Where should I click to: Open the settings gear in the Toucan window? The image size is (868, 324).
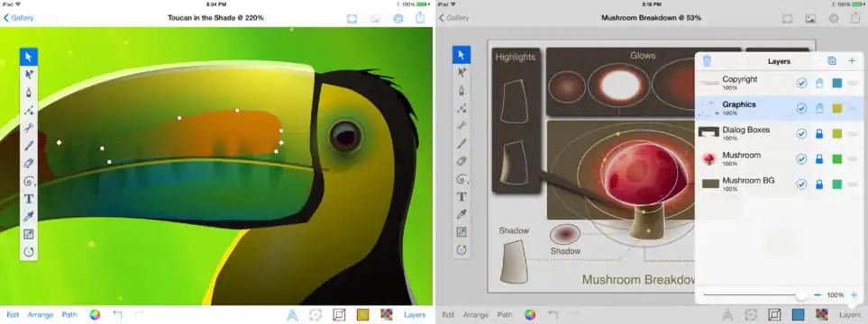pyautogui.click(x=398, y=18)
